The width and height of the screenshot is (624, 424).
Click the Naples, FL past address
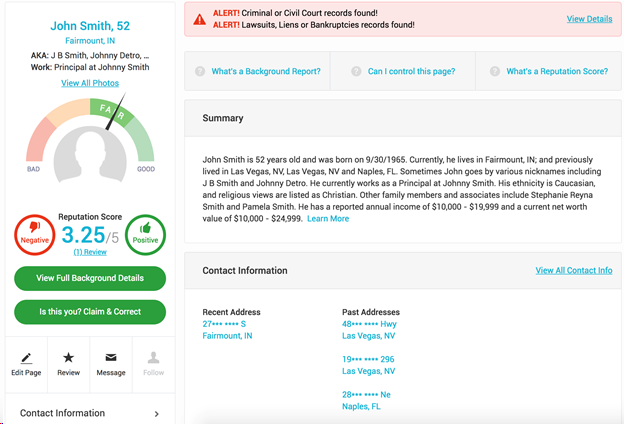(x=361, y=406)
